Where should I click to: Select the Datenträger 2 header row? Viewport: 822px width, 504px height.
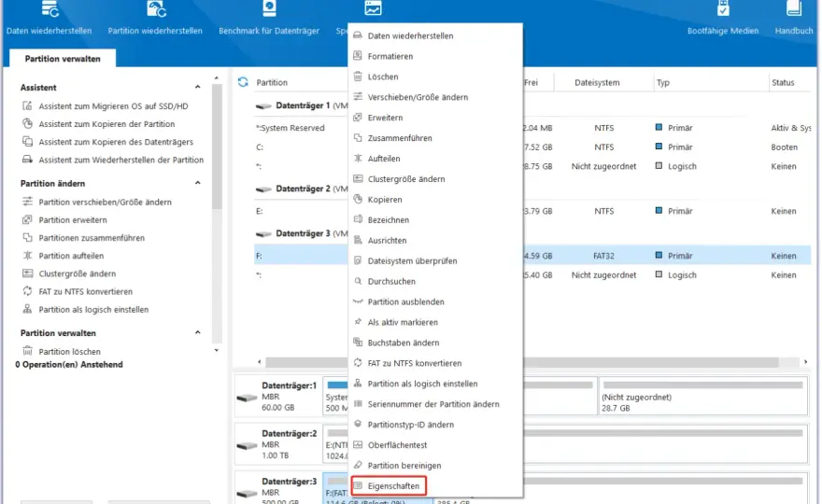(x=301, y=189)
